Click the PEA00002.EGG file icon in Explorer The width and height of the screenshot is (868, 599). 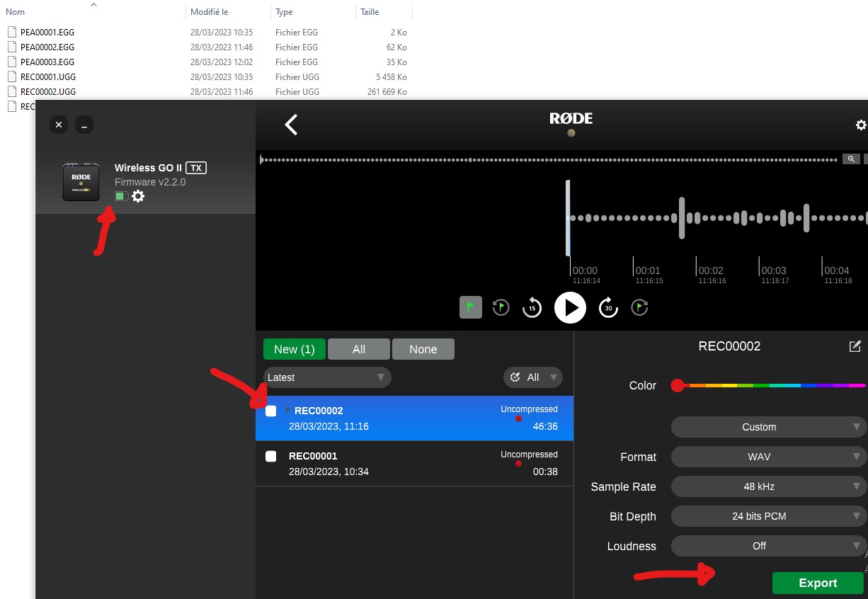[x=11, y=47]
